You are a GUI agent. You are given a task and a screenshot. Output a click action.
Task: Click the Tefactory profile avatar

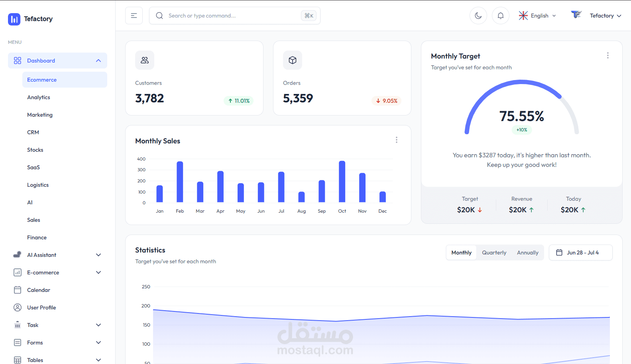pos(576,15)
